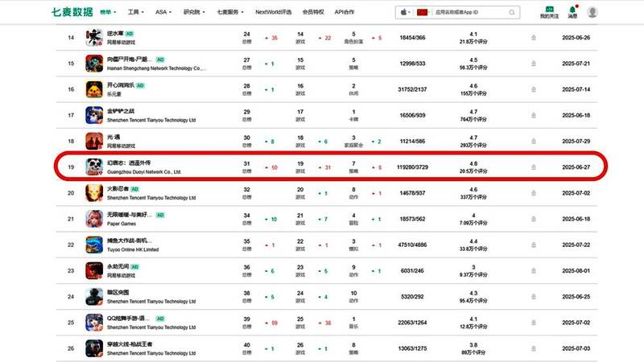Expand the 研究院 dropdown menu
The image size is (644, 362).
point(194,12)
